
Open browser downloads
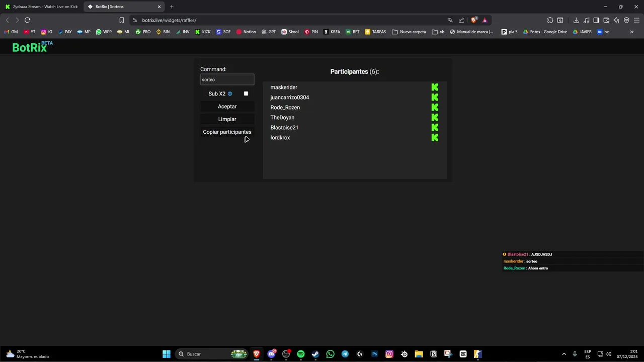(576, 20)
